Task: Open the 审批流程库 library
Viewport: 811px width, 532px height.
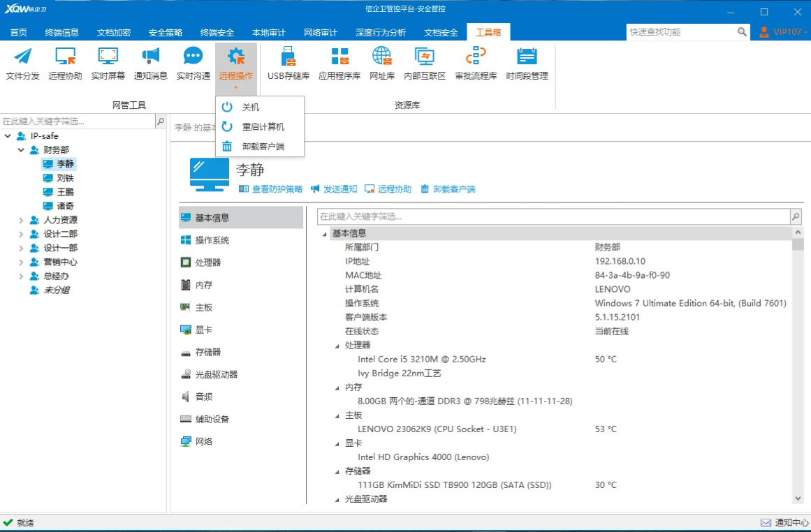Action: coord(476,64)
